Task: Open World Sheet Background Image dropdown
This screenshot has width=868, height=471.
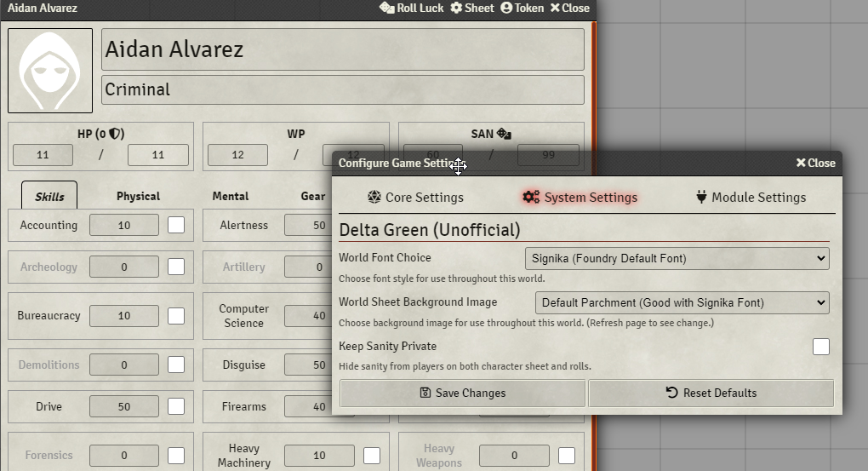Action: 682,302
